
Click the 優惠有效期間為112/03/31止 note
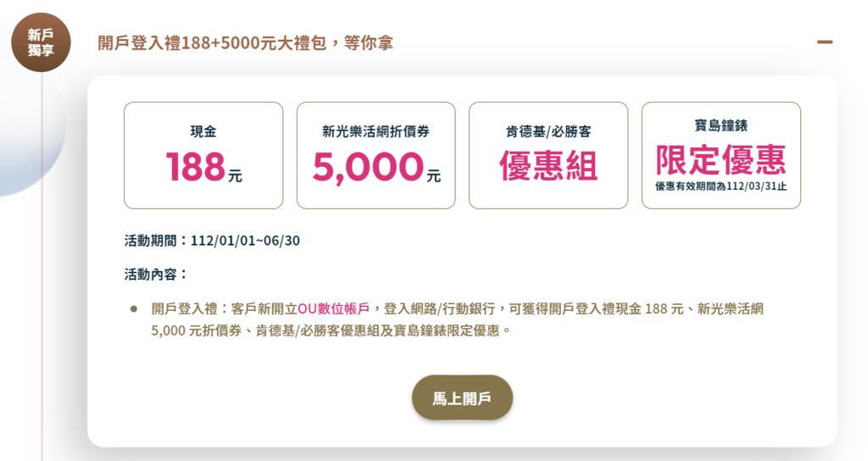pyautogui.click(x=721, y=186)
